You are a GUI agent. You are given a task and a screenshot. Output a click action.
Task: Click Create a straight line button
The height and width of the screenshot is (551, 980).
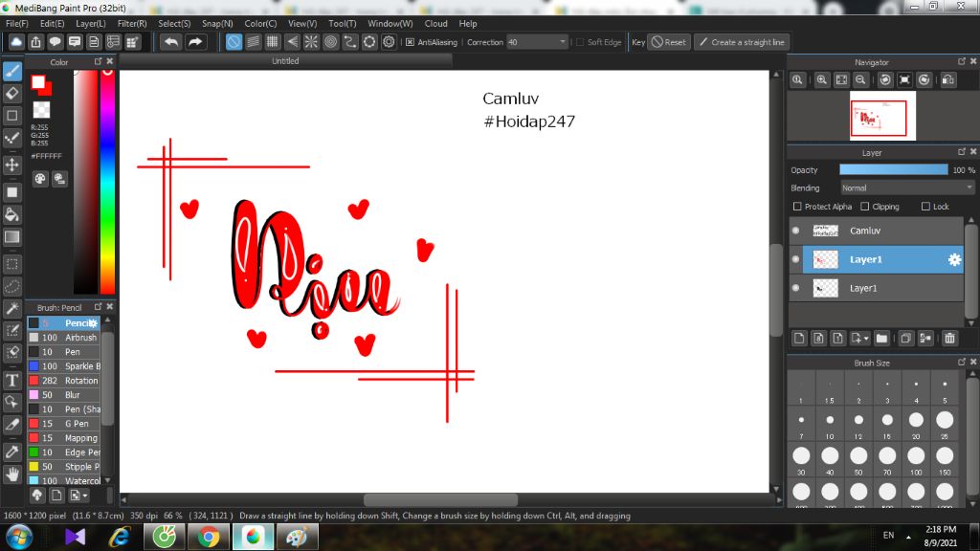(x=742, y=42)
